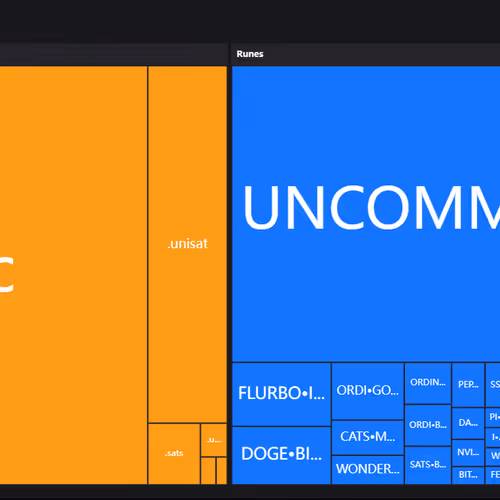The width and height of the screenshot is (500, 500).
Task: Click the SATS•B... rune tile
Action: (428, 465)
